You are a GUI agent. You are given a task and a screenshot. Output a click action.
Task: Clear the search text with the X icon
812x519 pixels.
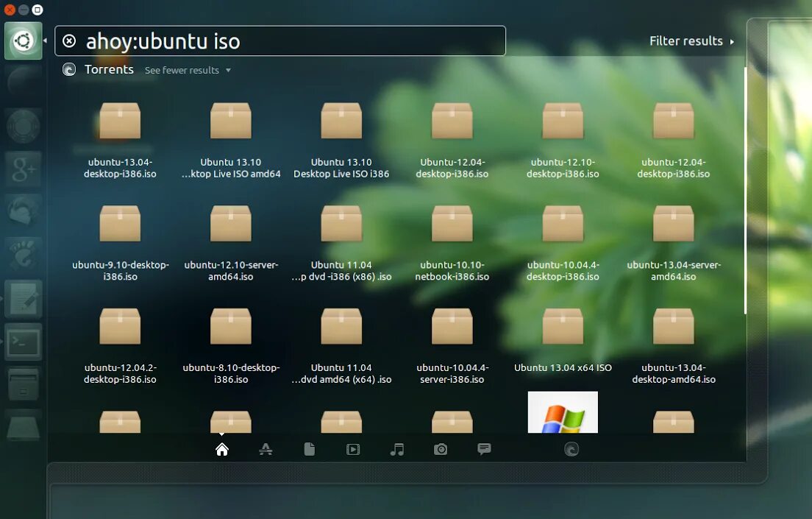69,41
